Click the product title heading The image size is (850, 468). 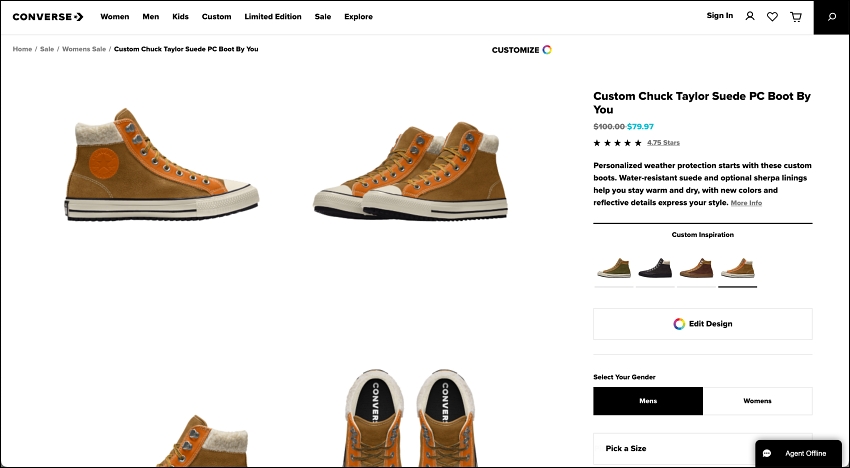pyautogui.click(x=701, y=102)
